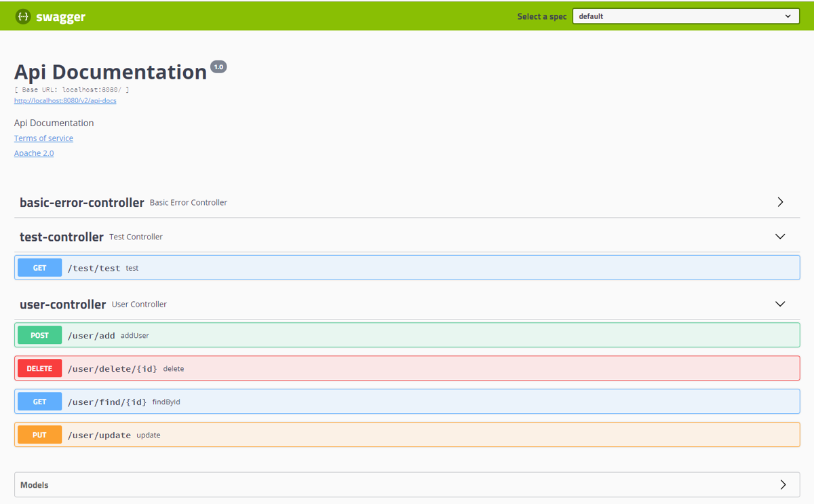Click the Swagger logo icon
This screenshot has width=814, height=504.
pyautogui.click(x=23, y=16)
